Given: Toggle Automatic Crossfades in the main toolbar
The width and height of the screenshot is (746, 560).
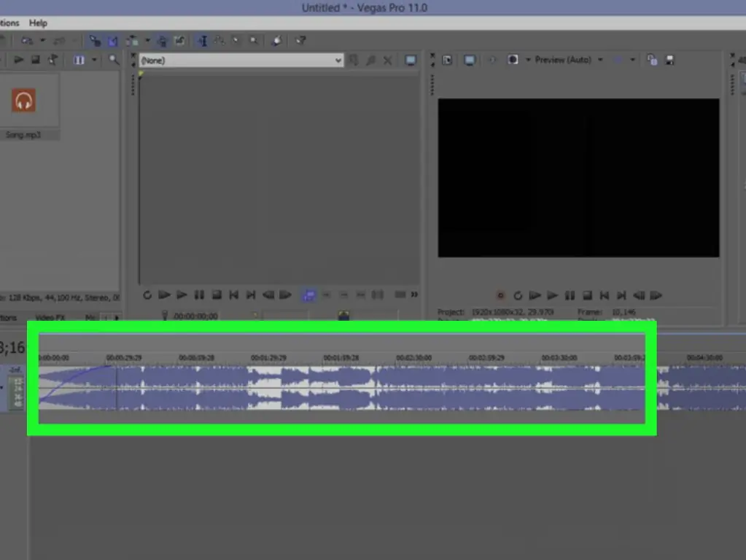Looking at the screenshot, I should tap(113, 41).
